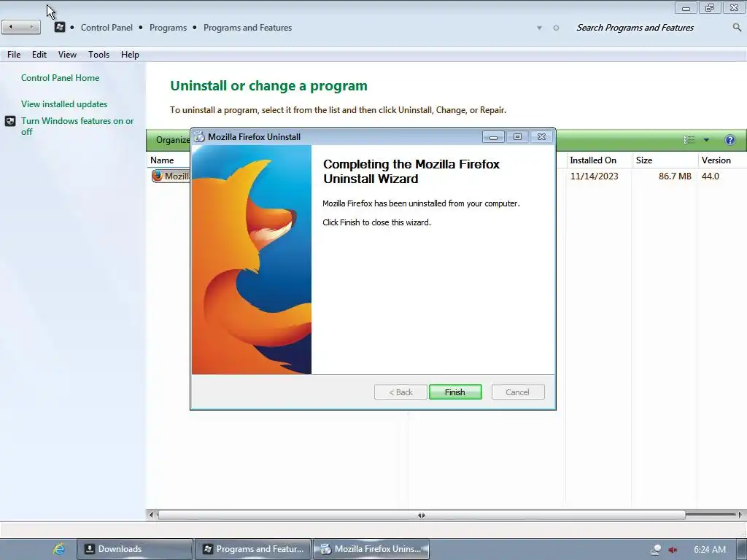Open View installed updates link
The width and height of the screenshot is (747, 560).
click(64, 104)
